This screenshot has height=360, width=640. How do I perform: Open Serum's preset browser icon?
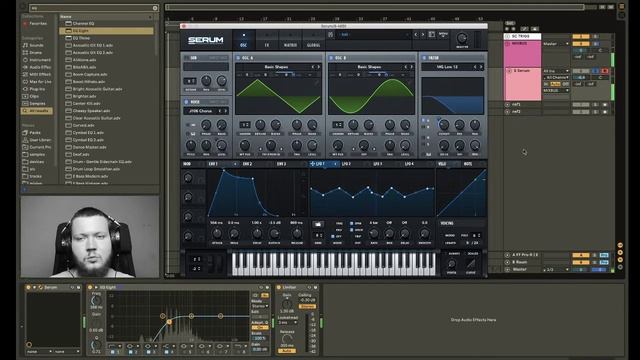[431, 35]
